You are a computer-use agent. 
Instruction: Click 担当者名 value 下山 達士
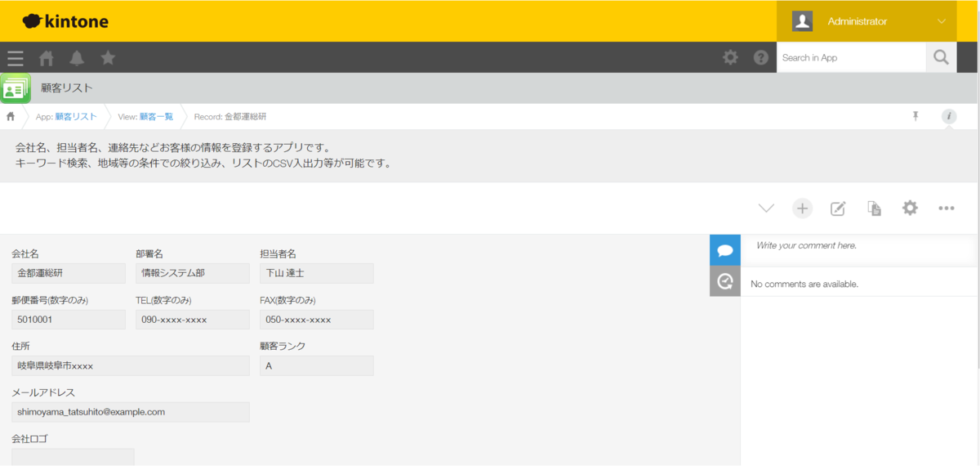pos(317,273)
